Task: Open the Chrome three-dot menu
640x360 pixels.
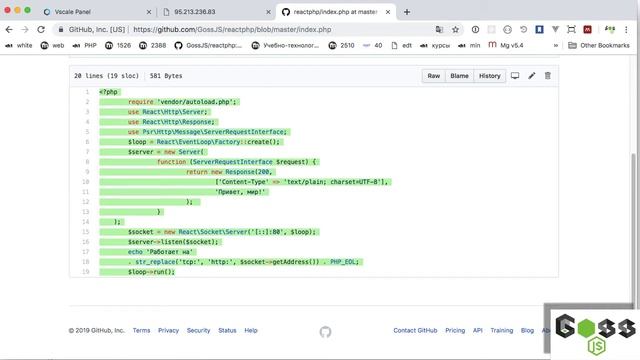Action: tap(626, 29)
